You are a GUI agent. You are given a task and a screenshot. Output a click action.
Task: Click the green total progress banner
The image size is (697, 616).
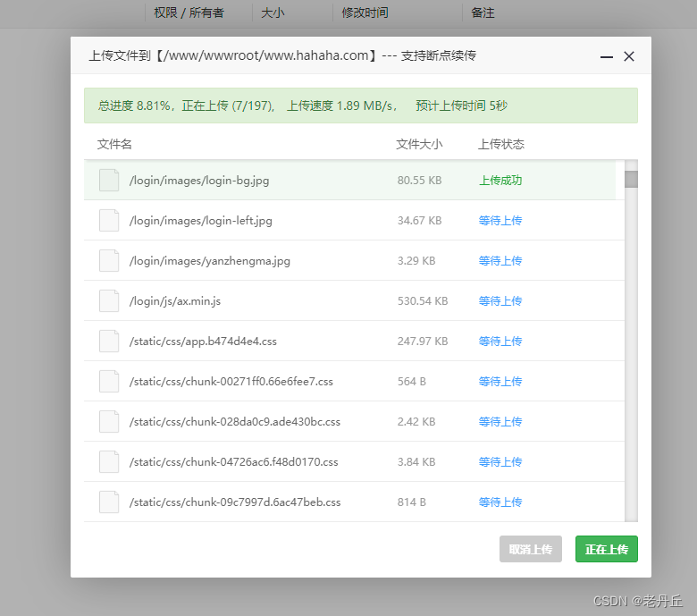click(x=361, y=105)
